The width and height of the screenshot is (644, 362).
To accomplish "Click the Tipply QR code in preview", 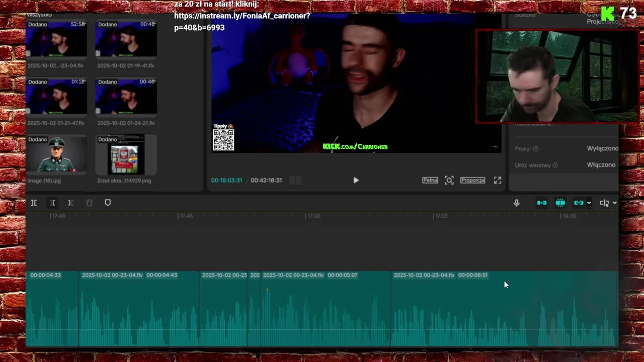I will click(x=223, y=140).
